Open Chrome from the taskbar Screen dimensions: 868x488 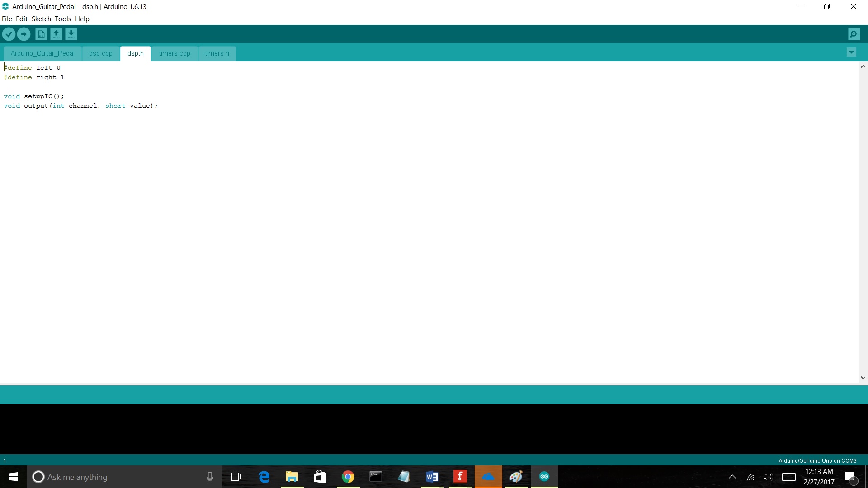click(348, 477)
